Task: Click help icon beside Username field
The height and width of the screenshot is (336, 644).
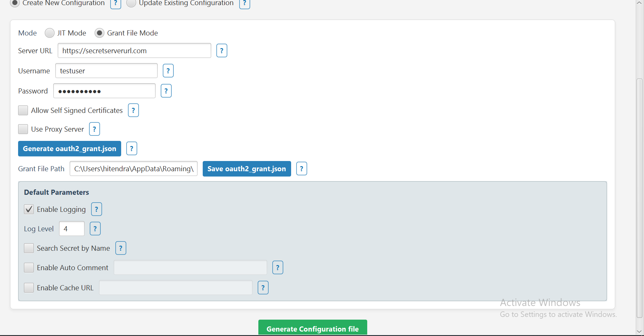Action: click(168, 71)
